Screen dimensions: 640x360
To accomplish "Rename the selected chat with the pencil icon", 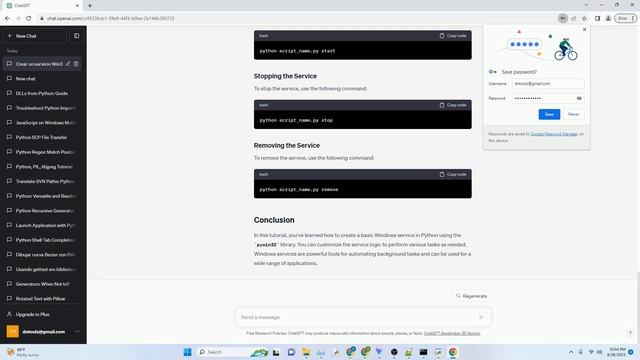I will 68,64.
